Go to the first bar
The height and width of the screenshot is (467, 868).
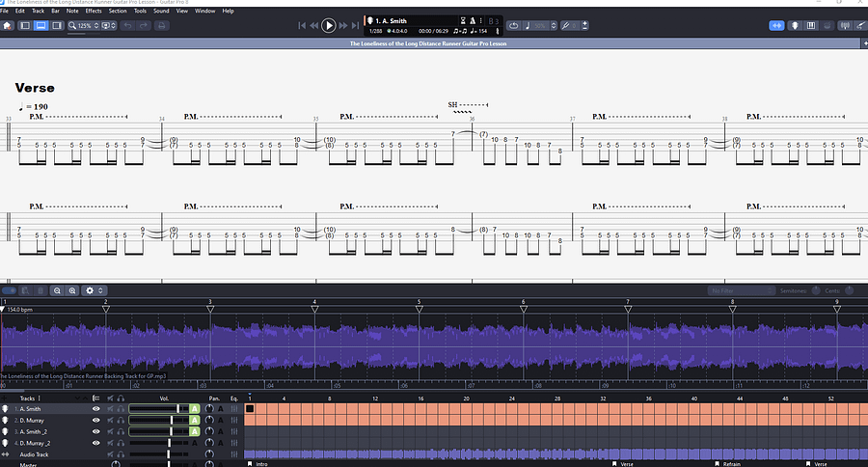click(x=302, y=25)
